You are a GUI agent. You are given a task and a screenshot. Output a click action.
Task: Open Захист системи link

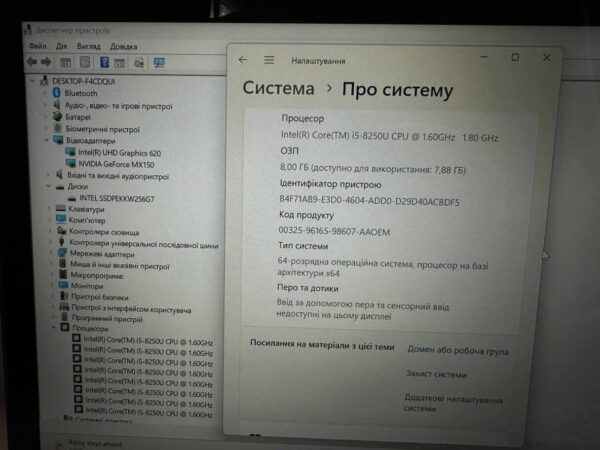[436, 374]
